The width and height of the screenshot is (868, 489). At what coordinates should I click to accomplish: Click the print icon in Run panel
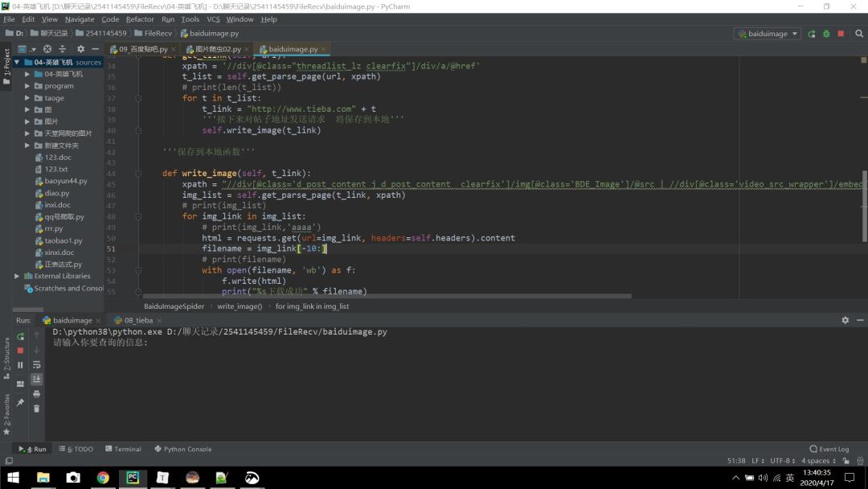pyautogui.click(x=36, y=394)
